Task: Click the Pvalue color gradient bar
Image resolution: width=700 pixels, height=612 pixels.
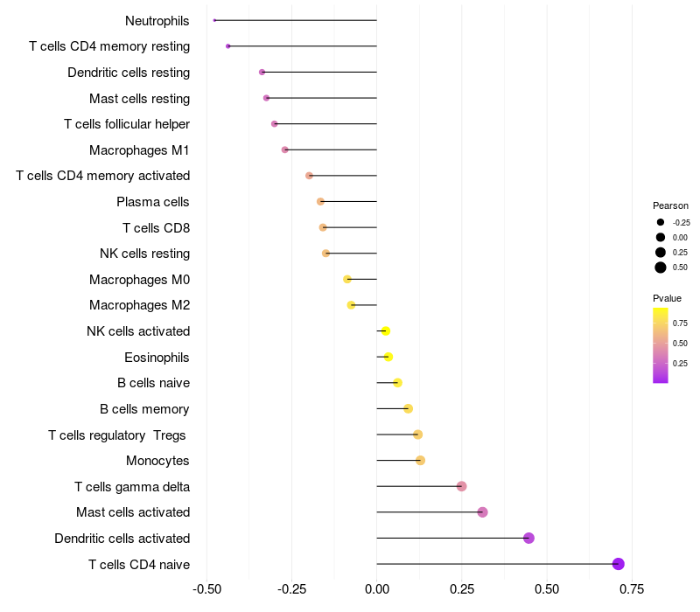Action: pos(661,345)
